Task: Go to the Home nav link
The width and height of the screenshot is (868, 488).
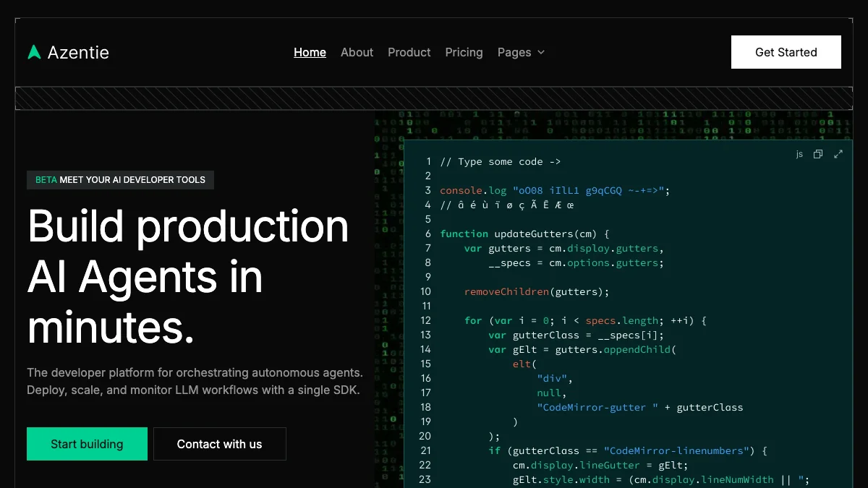Action: pos(310,52)
